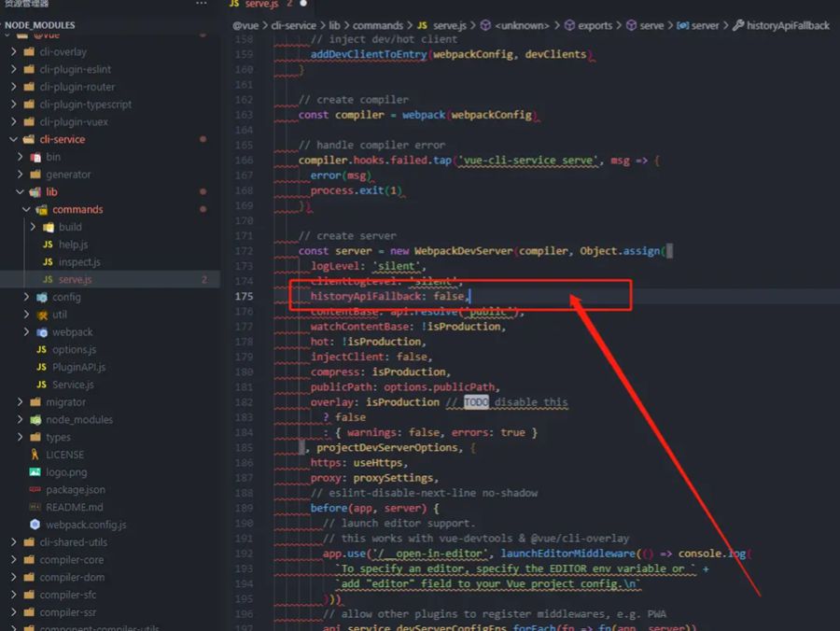The width and height of the screenshot is (840, 631).
Task: Click the webpack.config.js file icon
Action: tap(35, 525)
